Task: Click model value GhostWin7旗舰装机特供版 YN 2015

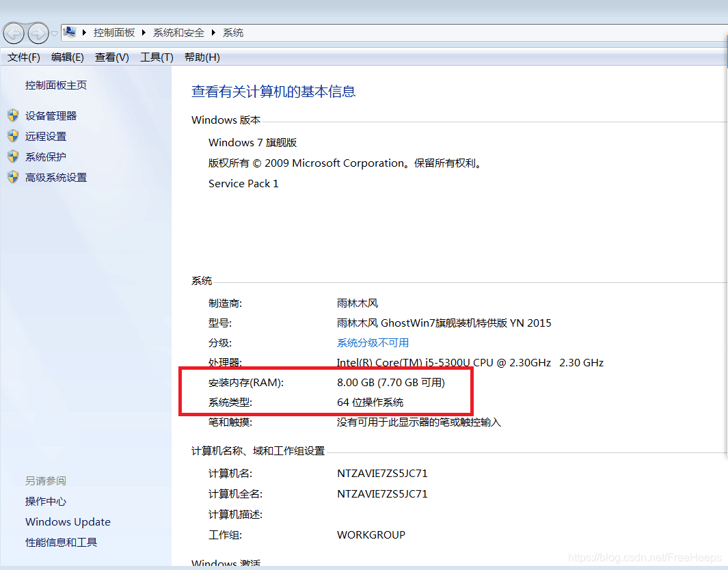Action: click(444, 323)
